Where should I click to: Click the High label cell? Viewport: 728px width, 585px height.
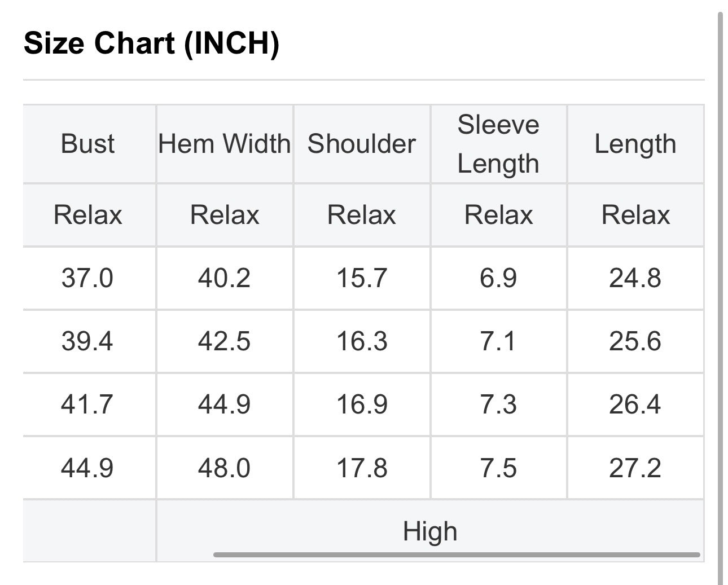430,531
